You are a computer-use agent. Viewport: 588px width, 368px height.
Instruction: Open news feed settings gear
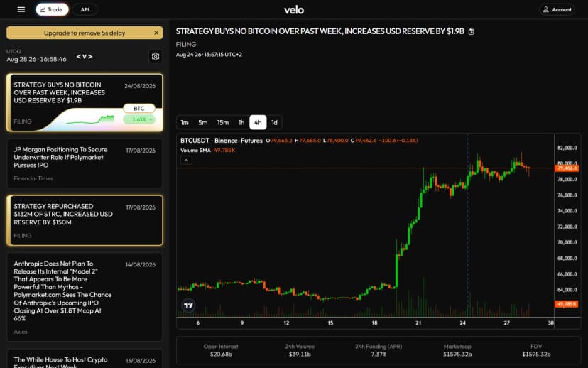pyautogui.click(x=156, y=56)
